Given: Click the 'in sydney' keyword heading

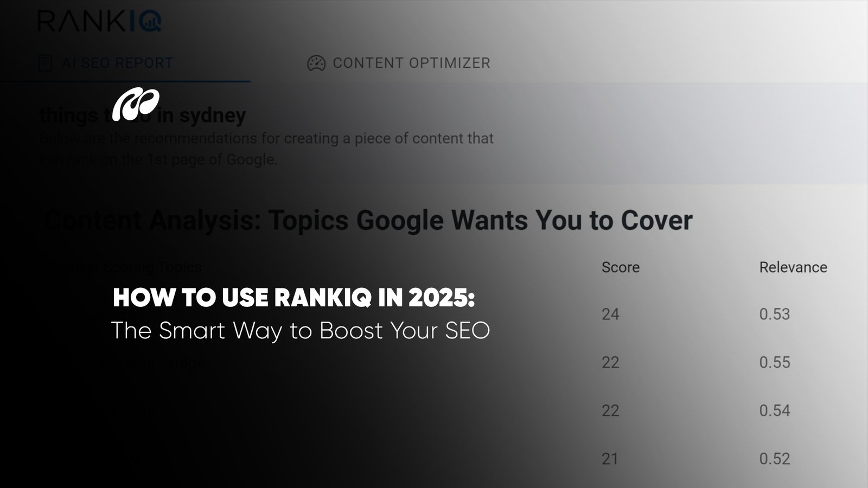Looking at the screenshot, I should point(212,115).
